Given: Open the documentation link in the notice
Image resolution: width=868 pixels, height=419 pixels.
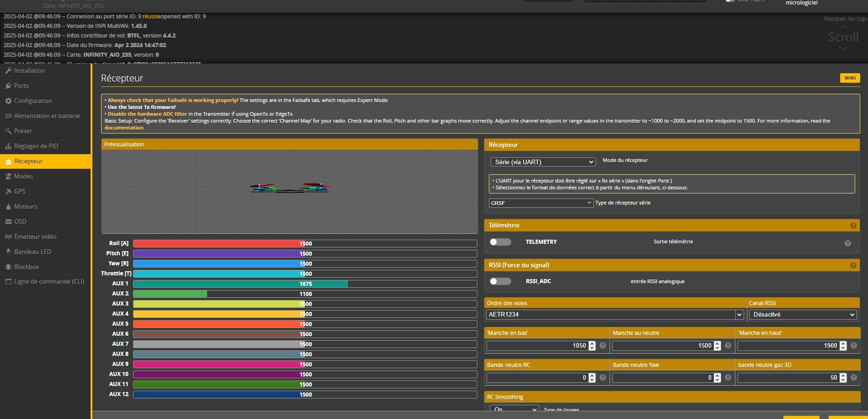Looking at the screenshot, I should pyautogui.click(x=124, y=128).
